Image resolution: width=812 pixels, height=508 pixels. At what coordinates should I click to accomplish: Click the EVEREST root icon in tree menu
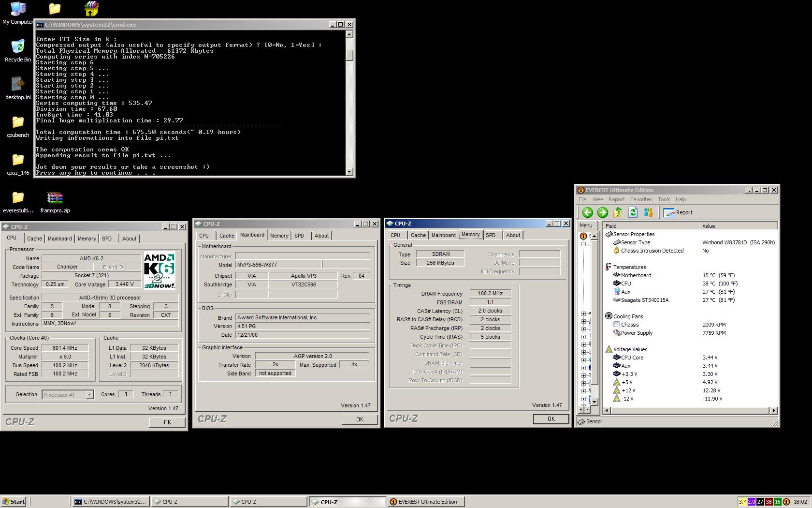click(x=583, y=236)
